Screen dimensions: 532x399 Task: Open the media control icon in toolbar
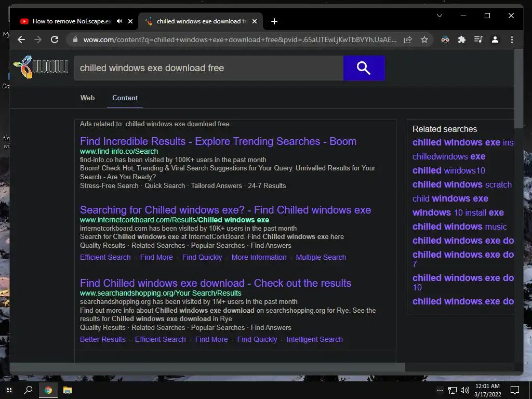tap(478, 39)
